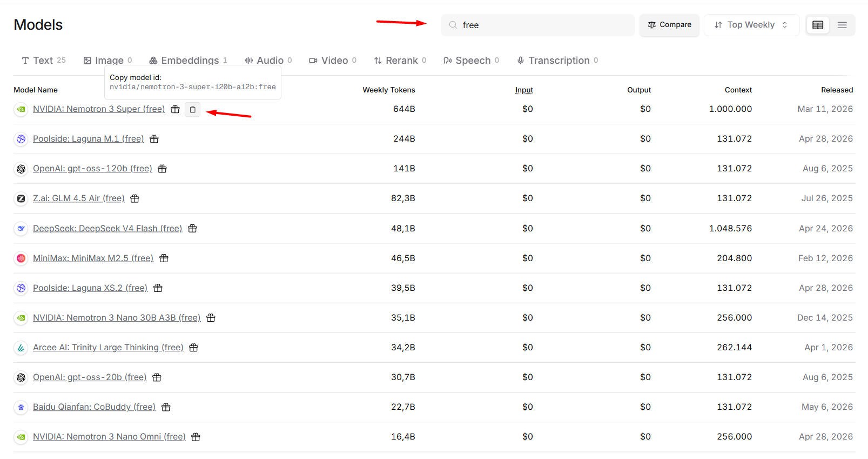Screen dimensions: 868x459
Task: Click the search magnifier icon
Action: tap(453, 25)
